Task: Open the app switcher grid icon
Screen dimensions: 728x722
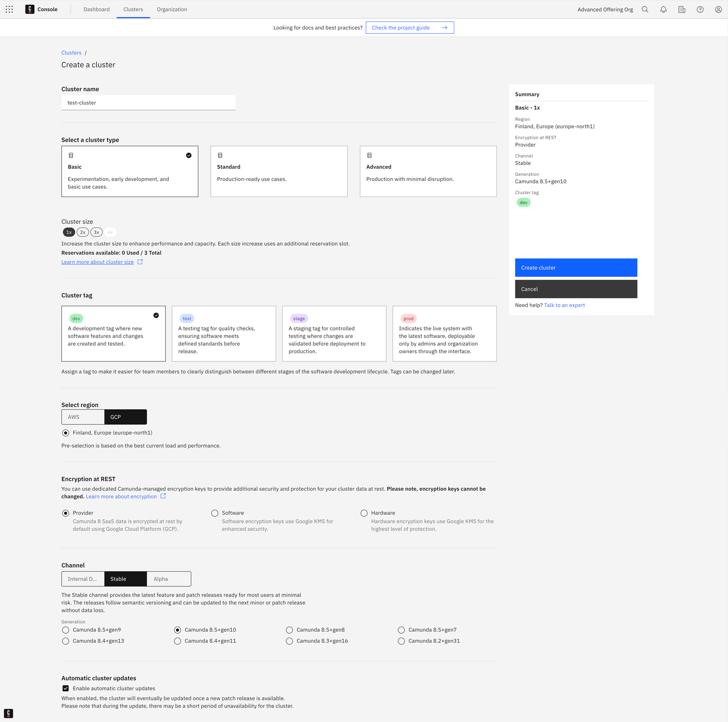Action: point(9,9)
